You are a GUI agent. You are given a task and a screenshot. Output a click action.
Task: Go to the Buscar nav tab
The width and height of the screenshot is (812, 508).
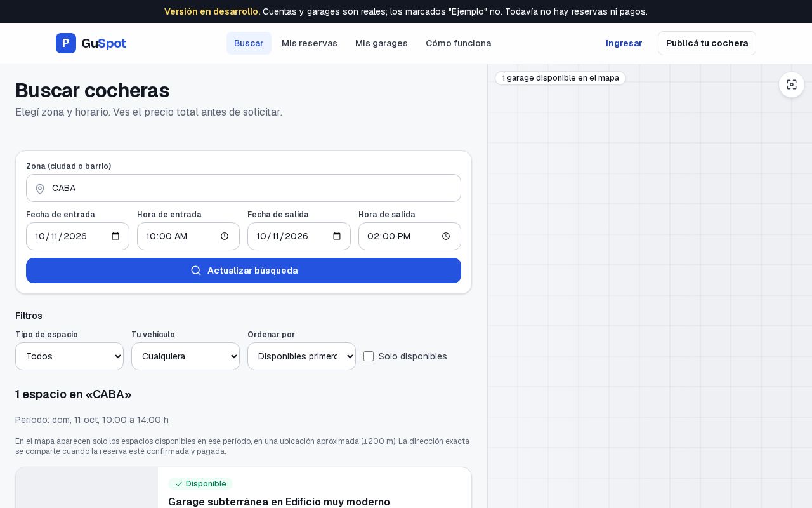(249, 43)
